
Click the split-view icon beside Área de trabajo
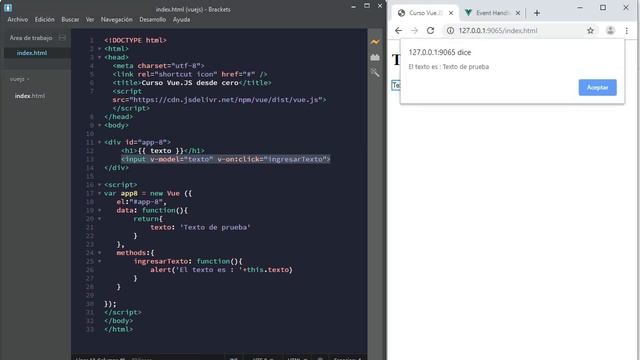pos(62,38)
